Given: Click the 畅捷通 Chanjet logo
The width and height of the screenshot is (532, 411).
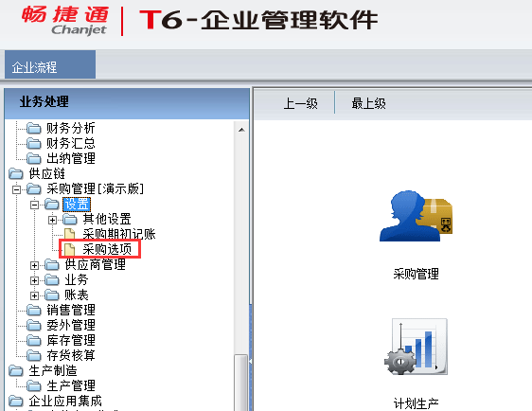Looking at the screenshot, I should click(64, 21).
